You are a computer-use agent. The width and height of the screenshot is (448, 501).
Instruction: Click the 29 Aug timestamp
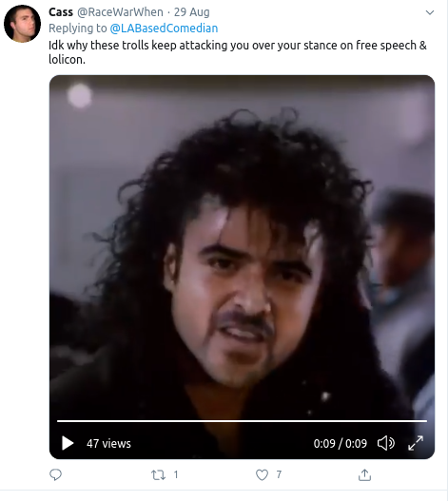click(x=191, y=12)
